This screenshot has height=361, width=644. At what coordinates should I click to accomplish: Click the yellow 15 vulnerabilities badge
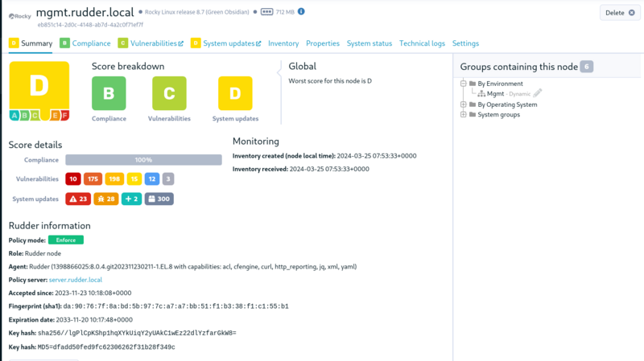134,178
